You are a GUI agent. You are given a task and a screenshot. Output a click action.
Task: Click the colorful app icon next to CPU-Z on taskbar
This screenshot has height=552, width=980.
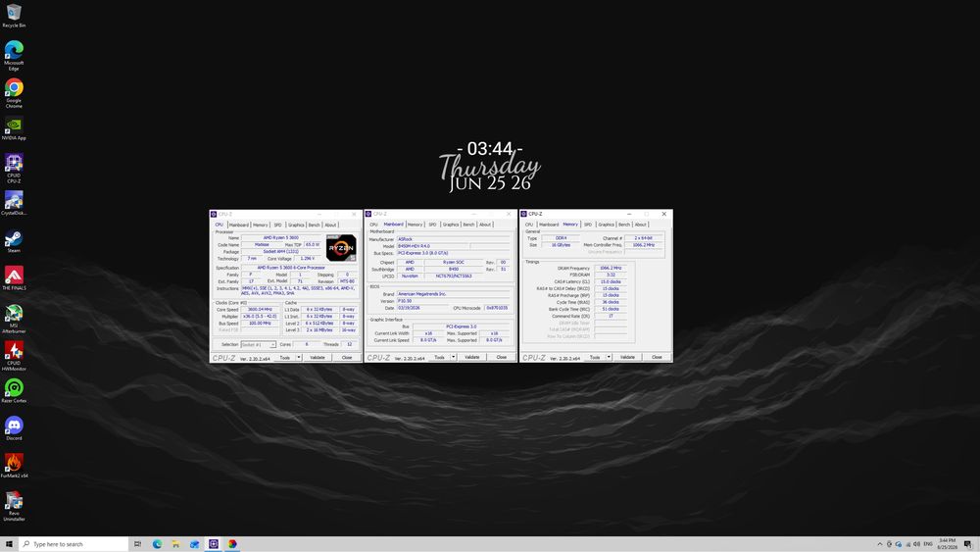tap(232, 544)
